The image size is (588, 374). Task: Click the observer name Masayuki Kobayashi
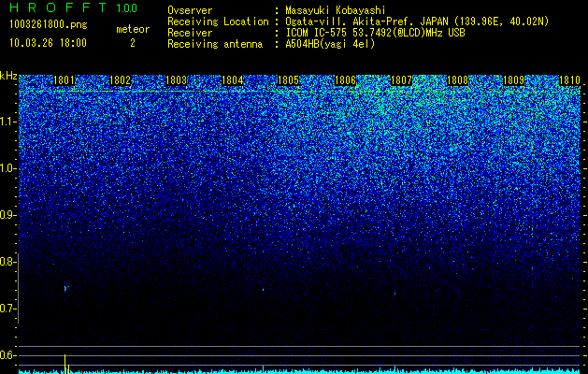pos(336,10)
